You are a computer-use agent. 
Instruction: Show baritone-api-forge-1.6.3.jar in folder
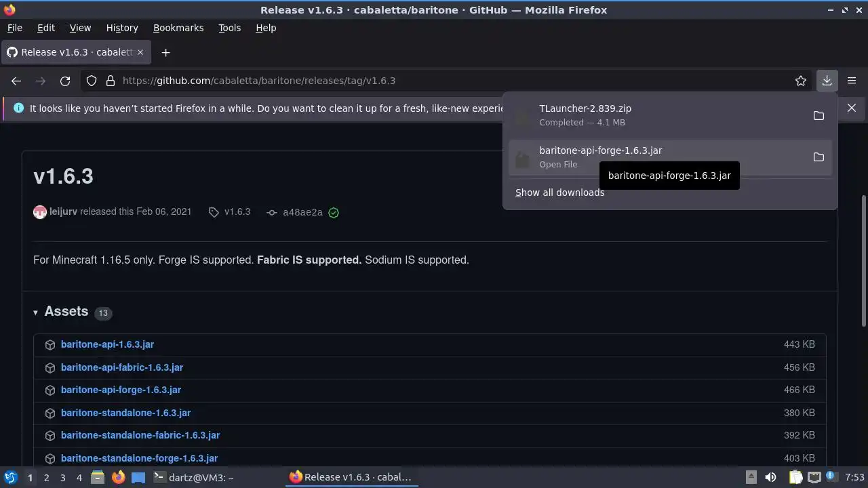[x=818, y=157]
